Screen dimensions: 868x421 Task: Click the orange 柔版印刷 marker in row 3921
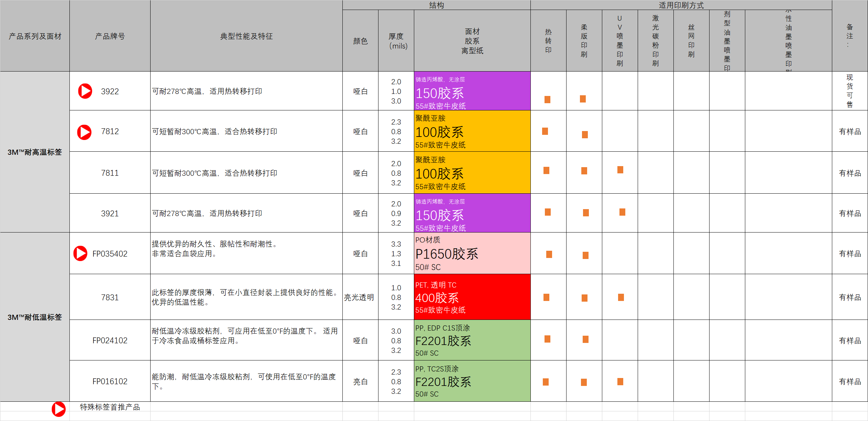pyautogui.click(x=586, y=213)
